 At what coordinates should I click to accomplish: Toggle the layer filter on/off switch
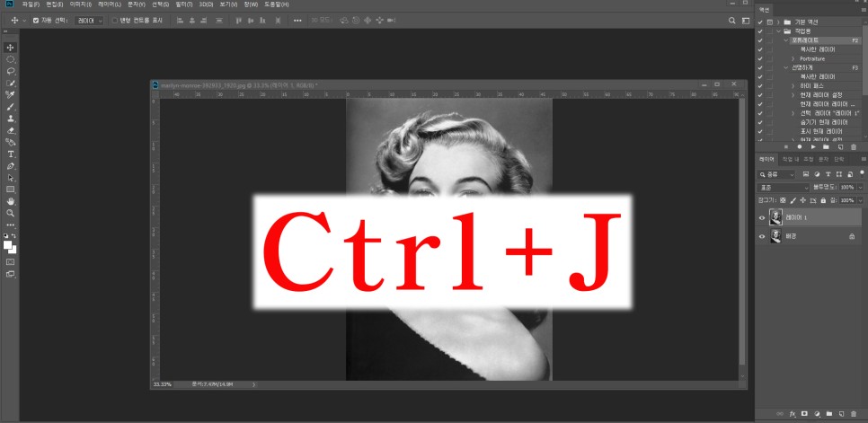pos(862,172)
